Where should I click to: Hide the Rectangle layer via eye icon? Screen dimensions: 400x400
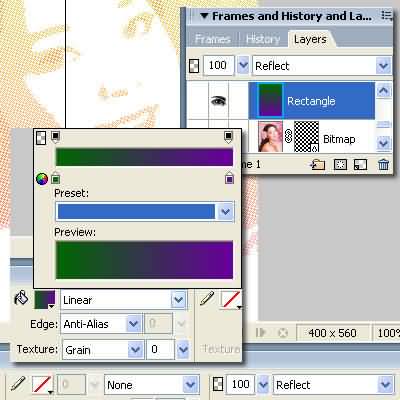219,100
